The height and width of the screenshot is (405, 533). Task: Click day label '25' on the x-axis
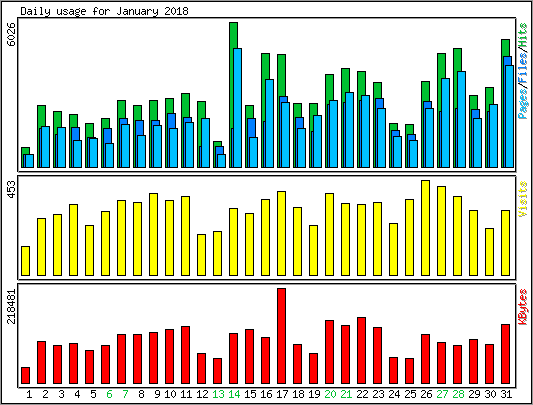(410, 394)
